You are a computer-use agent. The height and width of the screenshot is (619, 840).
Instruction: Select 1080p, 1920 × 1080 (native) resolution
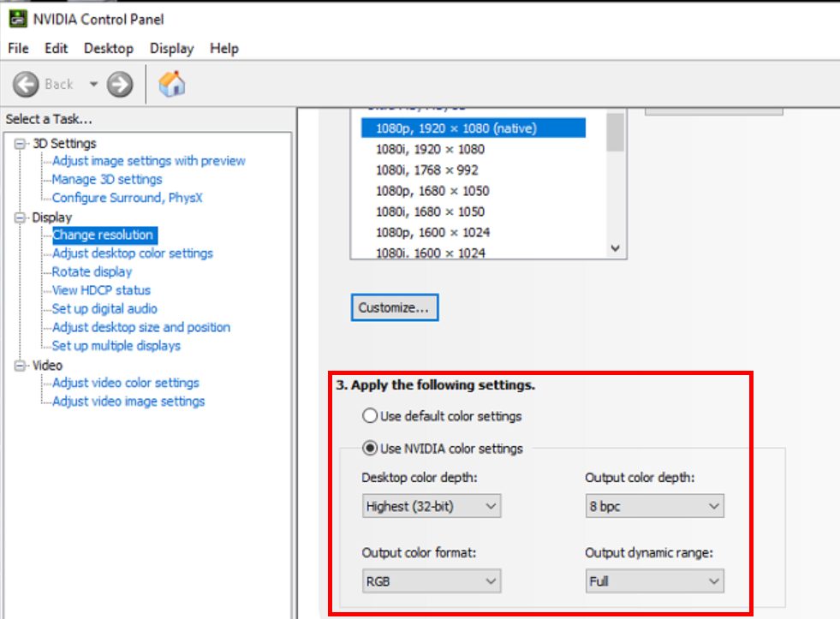pyautogui.click(x=474, y=128)
